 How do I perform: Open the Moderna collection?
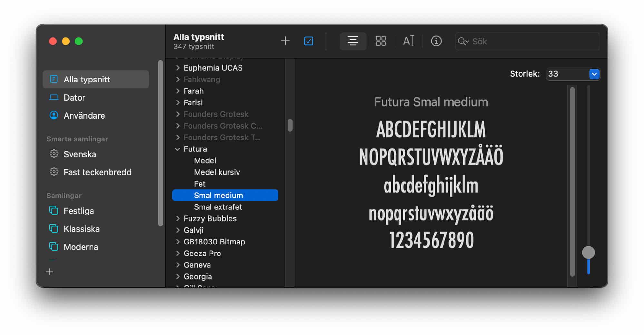coord(96,247)
